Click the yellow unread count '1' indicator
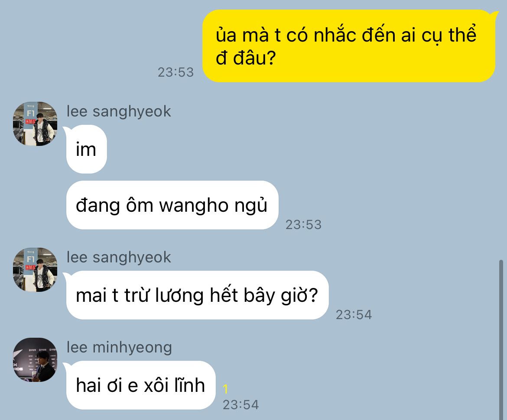The height and width of the screenshot is (420, 507). coord(225,389)
